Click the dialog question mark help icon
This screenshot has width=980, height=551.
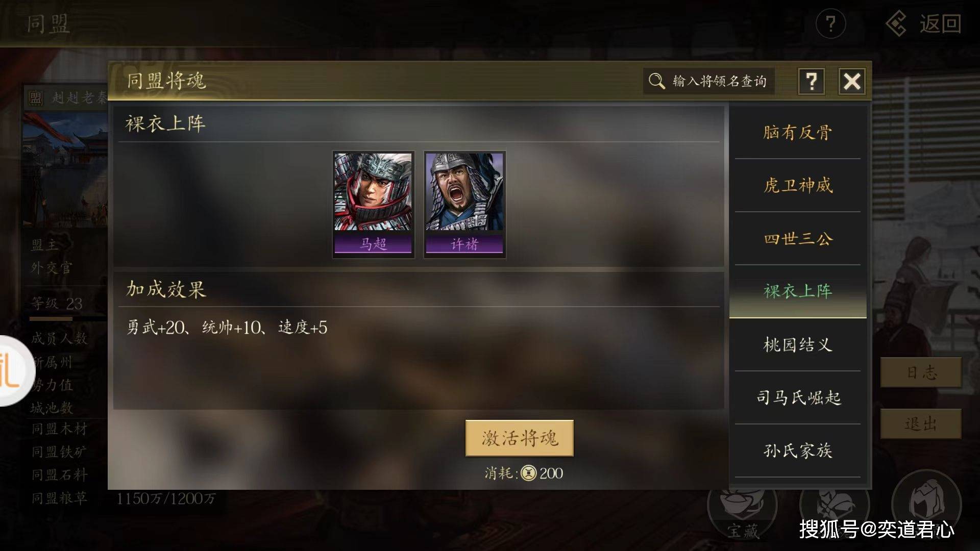click(811, 81)
